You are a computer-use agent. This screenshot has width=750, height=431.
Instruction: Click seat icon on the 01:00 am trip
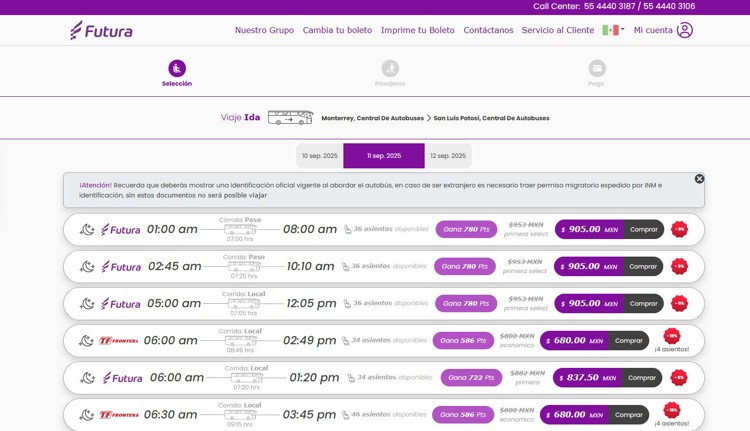click(x=348, y=230)
